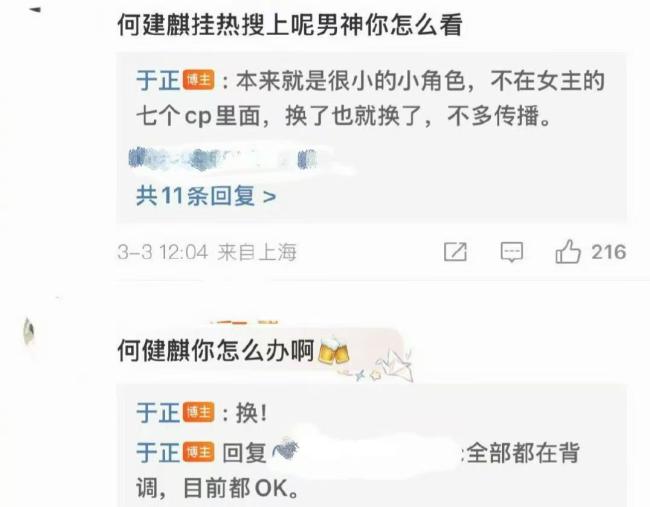Tap the 3-3 12:04 来自上海 timestamp

click(207, 252)
